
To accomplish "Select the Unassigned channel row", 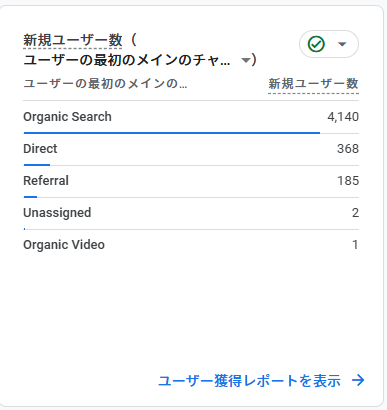I will tap(191, 213).
